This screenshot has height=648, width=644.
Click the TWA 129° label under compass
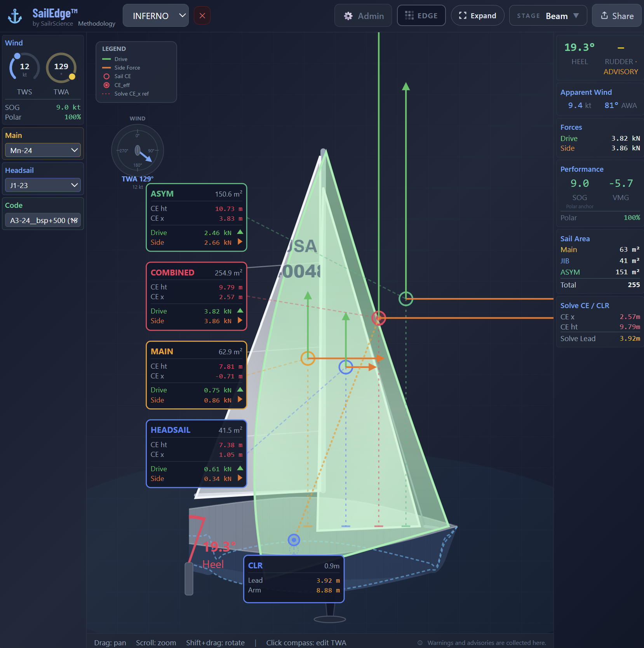pyautogui.click(x=138, y=179)
